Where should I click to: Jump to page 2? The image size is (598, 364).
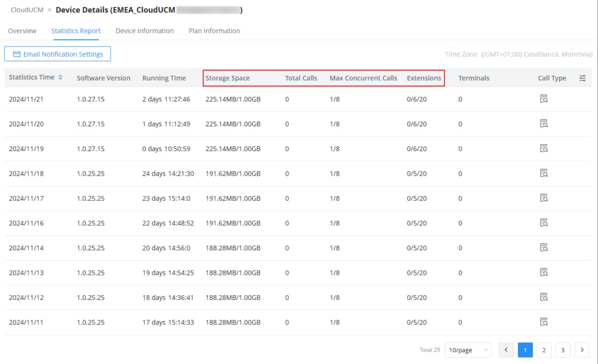(544, 350)
